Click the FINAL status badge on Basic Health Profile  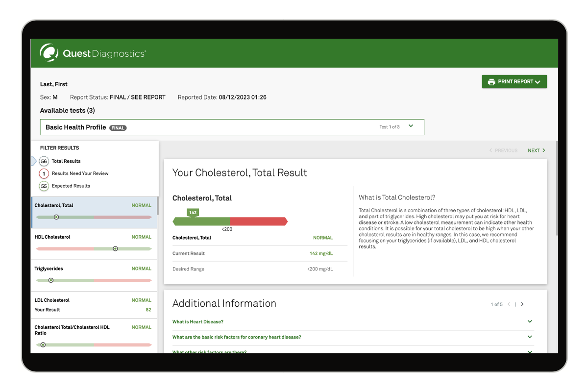click(x=118, y=127)
